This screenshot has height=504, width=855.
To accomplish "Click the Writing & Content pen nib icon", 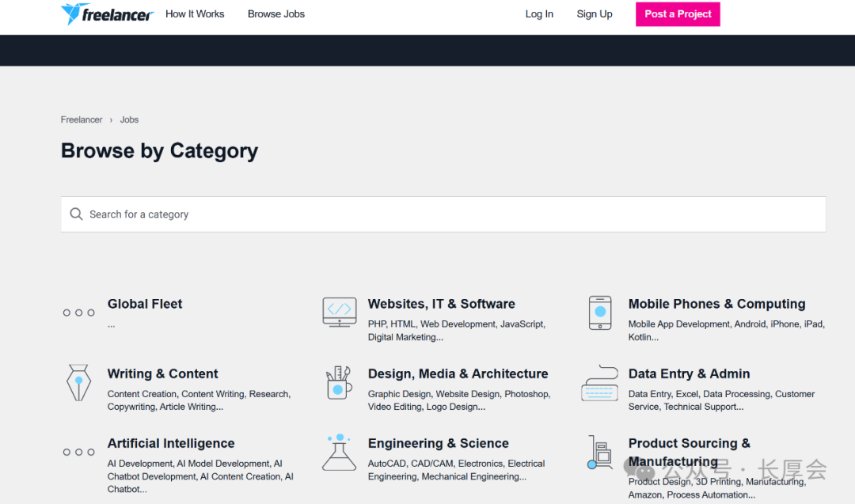I will coord(79,382).
